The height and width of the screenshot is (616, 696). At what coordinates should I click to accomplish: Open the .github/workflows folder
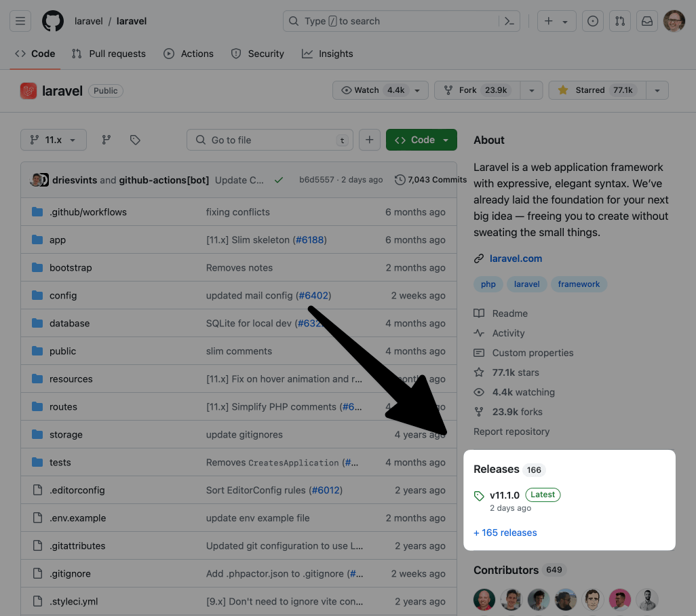[x=88, y=212]
